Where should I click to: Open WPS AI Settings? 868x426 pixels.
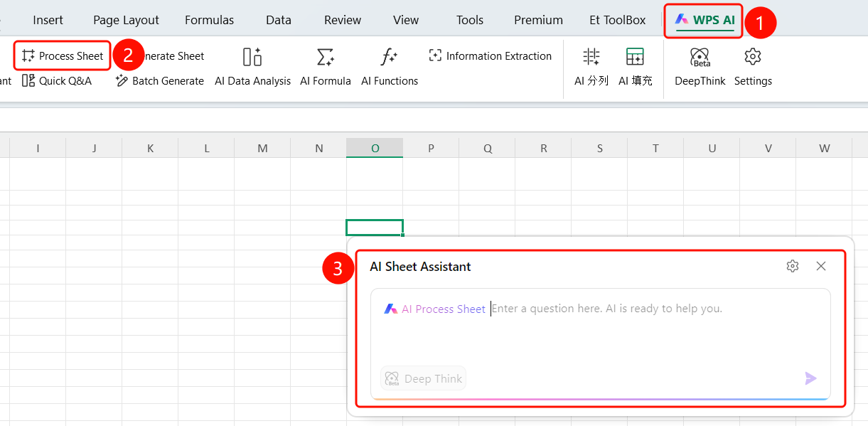[x=753, y=66]
